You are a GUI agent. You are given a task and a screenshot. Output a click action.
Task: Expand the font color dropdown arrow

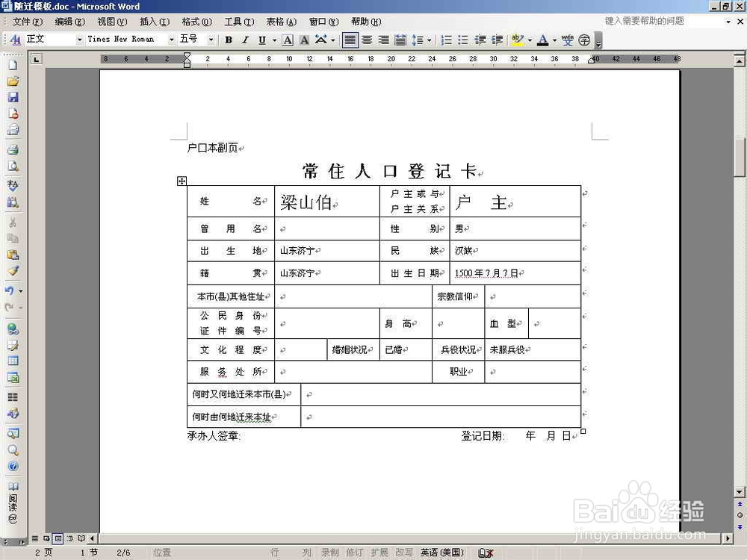pyautogui.click(x=554, y=41)
